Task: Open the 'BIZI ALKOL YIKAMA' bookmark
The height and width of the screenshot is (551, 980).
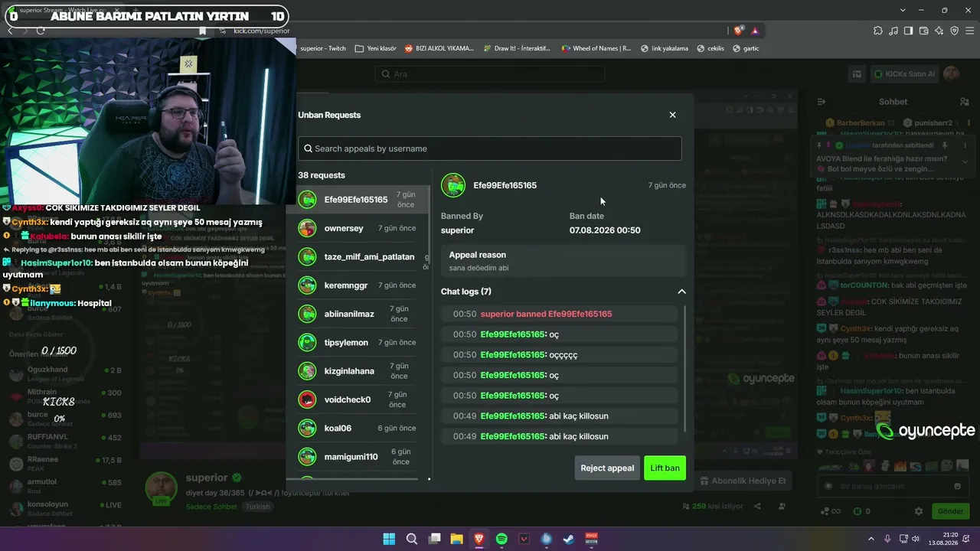Action: tap(439, 48)
